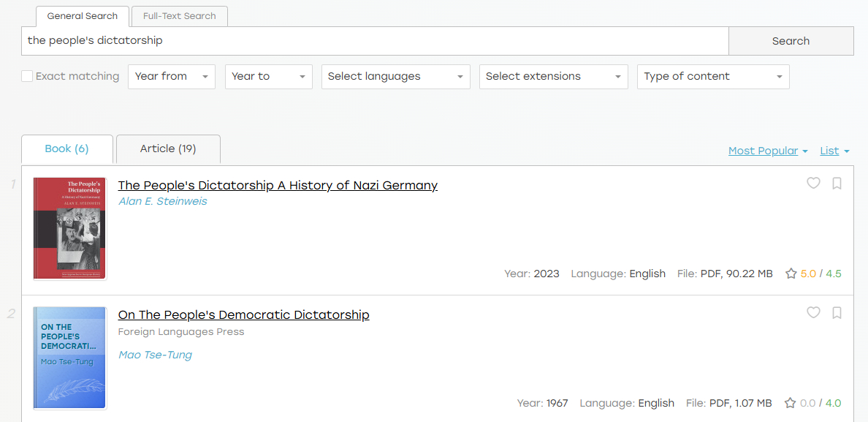868x422 pixels.
Task: Favorite The People's Dictatorship with heart icon
Action: [x=813, y=183]
